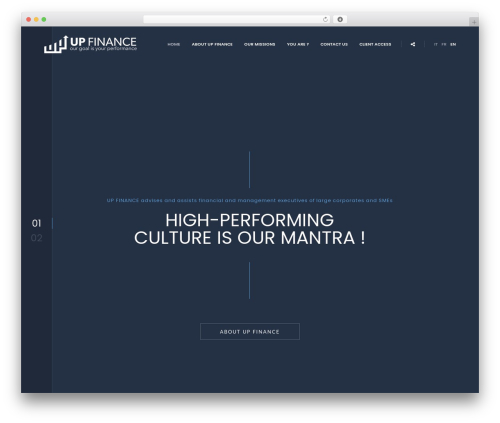The width and height of the screenshot is (500, 423).
Task: Open new tab with plus button
Action: 474,22
